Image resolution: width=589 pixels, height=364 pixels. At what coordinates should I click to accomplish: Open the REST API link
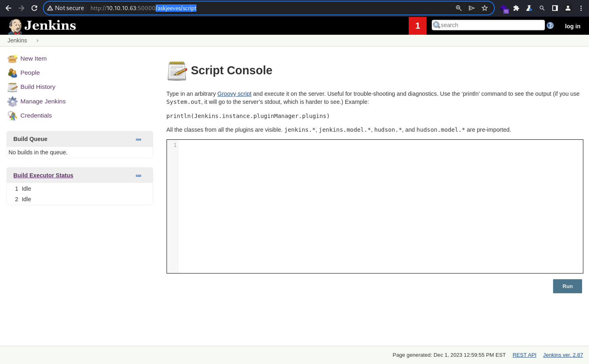pyautogui.click(x=524, y=355)
